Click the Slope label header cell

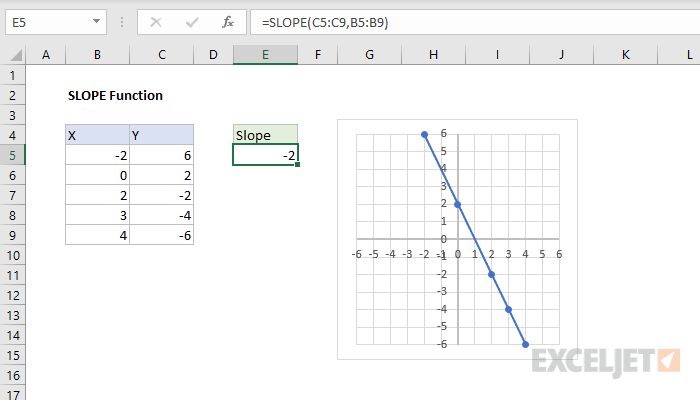(x=265, y=135)
